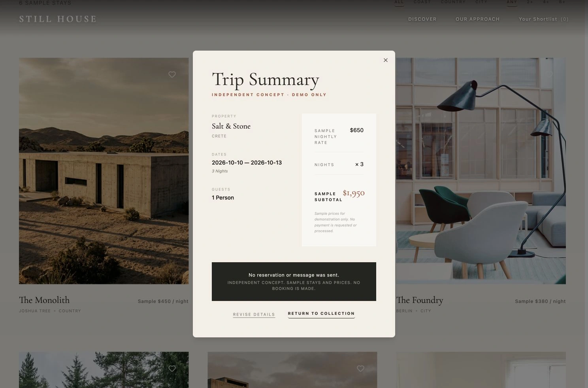This screenshot has width=588, height=388.
Task: Click the Still House logo
Action: point(58,19)
